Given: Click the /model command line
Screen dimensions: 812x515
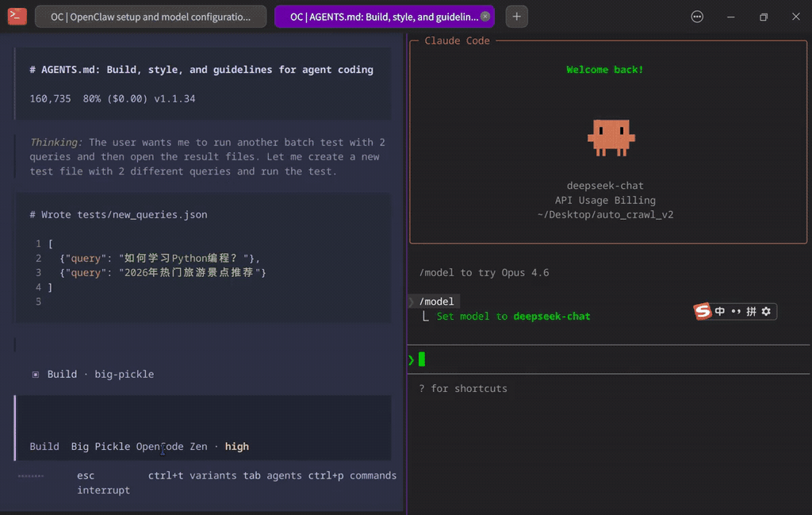Looking at the screenshot, I should click(436, 302).
